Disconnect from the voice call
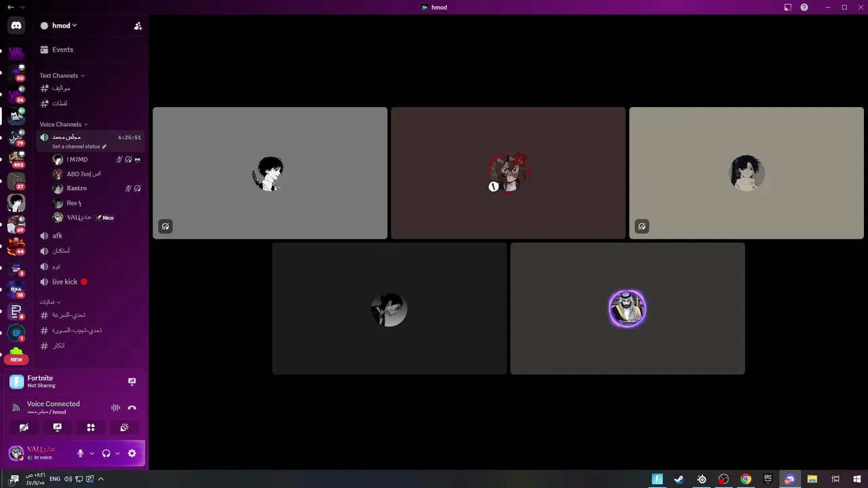 (132, 407)
